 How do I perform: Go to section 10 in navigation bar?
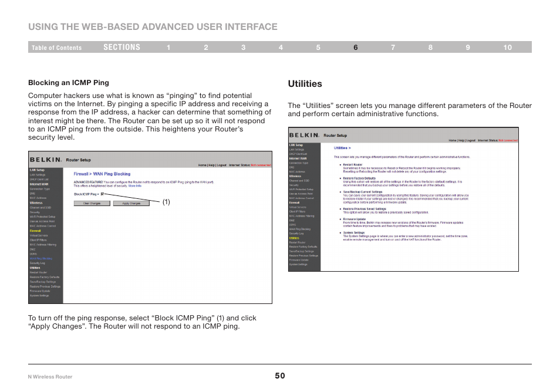(x=508, y=48)
